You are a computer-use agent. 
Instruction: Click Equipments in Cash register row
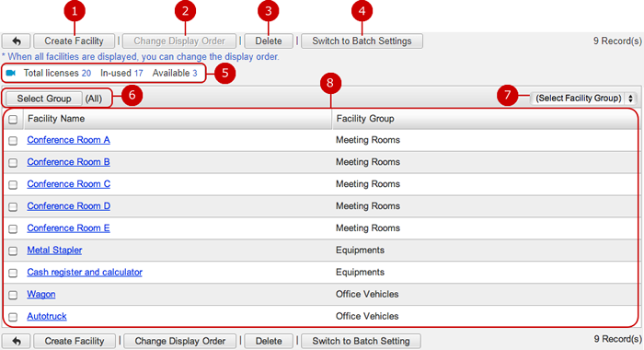tap(361, 273)
